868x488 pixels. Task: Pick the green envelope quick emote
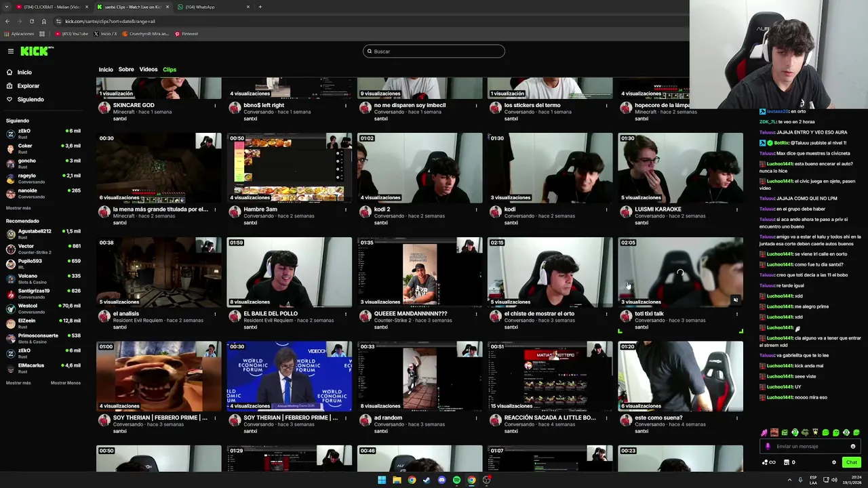(785, 432)
